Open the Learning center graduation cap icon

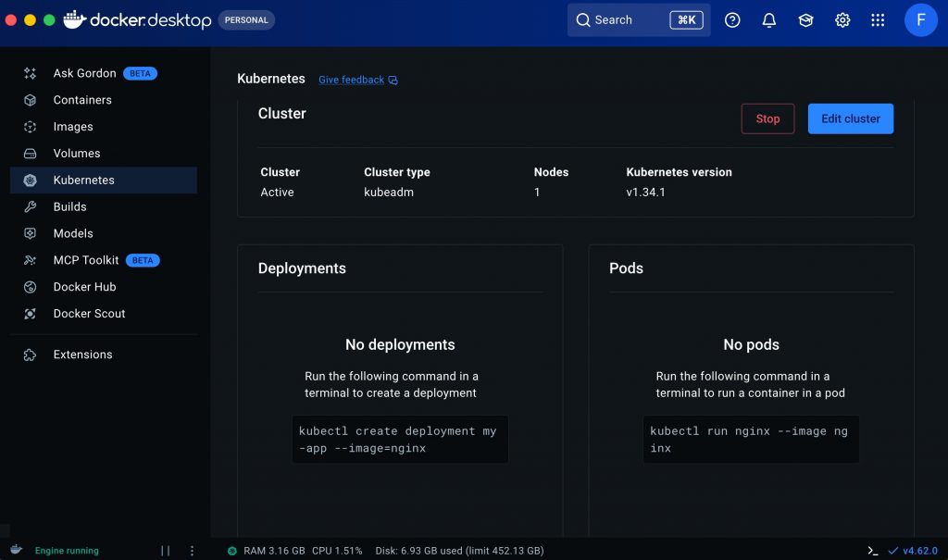pos(805,20)
